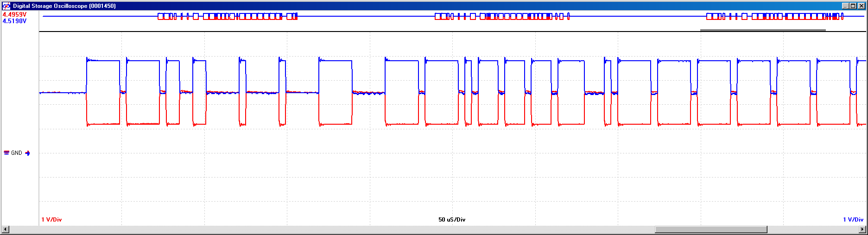Click the blue 1 V/Div label
The height and width of the screenshot is (235, 868).
click(853, 220)
